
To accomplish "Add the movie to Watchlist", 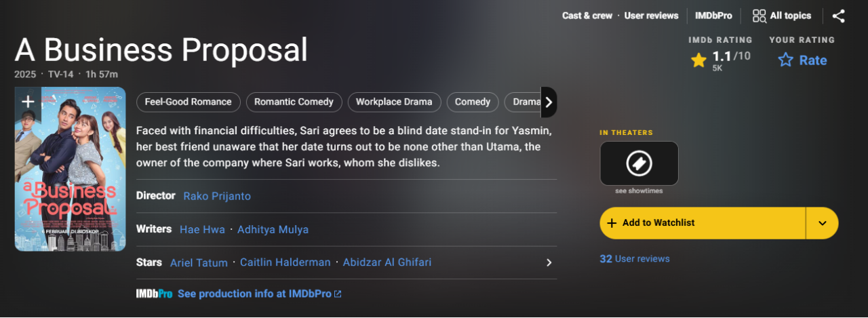I will tap(702, 223).
